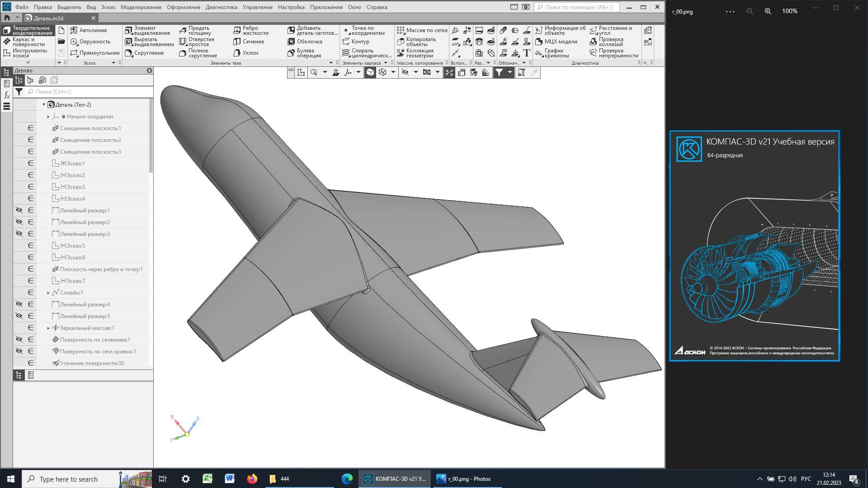Open Информация об объекте tool

560,30
